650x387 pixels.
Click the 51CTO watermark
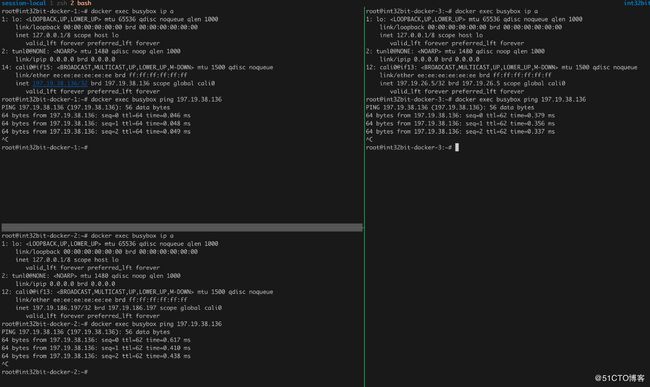[620, 378]
